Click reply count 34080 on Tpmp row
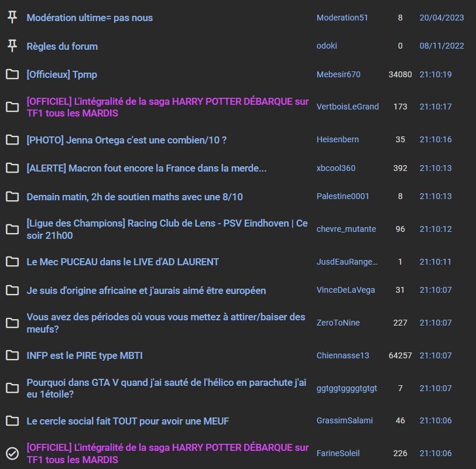Image resolution: width=476 pixels, height=469 pixels. (x=400, y=74)
